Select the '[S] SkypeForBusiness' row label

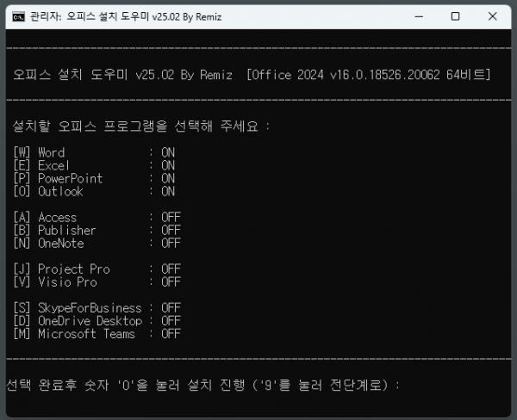click(78, 308)
